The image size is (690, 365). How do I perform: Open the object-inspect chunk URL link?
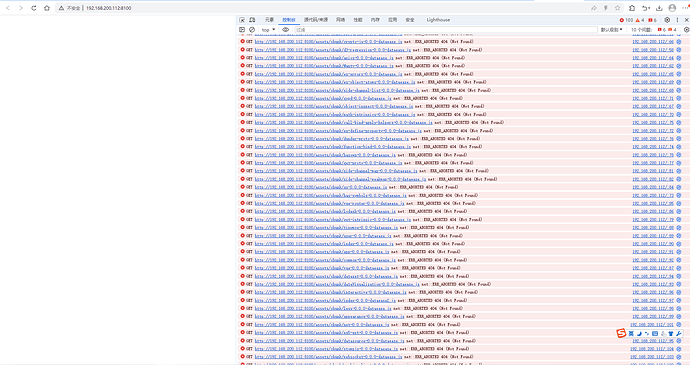[334, 106]
